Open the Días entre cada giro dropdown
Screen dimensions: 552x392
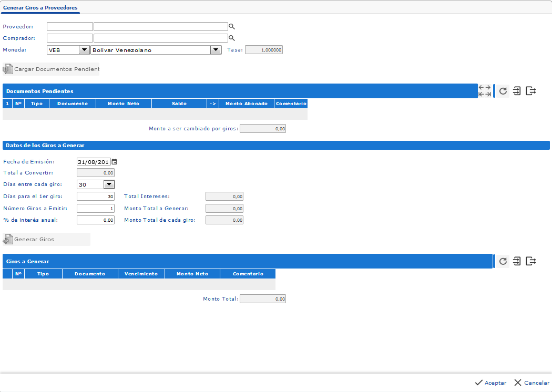[109, 184]
